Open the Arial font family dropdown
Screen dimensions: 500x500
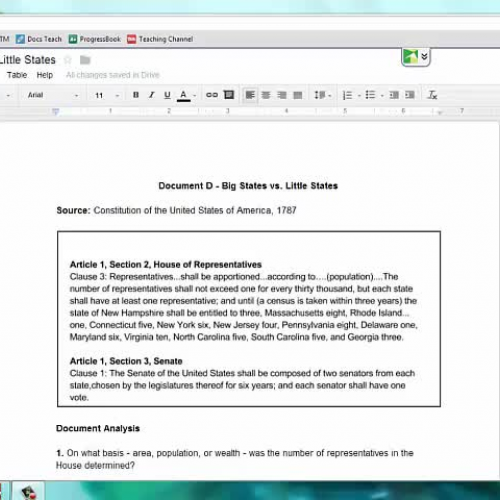pyautogui.click(x=53, y=95)
